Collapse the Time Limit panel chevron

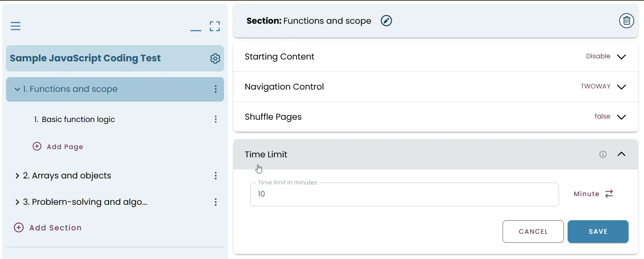(x=621, y=154)
